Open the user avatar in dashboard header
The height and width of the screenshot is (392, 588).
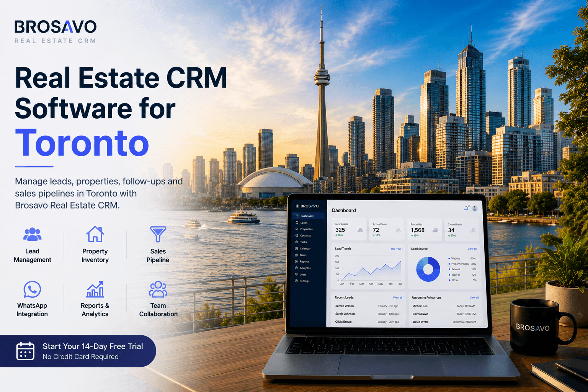click(475, 209)
